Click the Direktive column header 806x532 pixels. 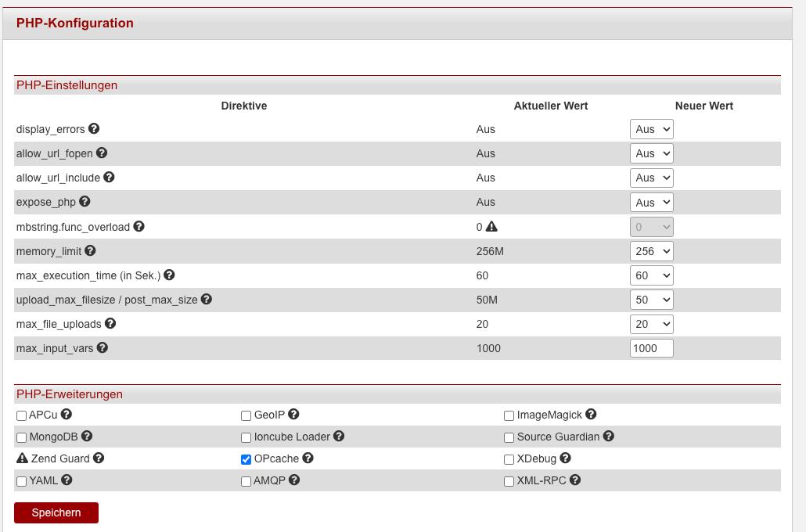pos(243,106)
